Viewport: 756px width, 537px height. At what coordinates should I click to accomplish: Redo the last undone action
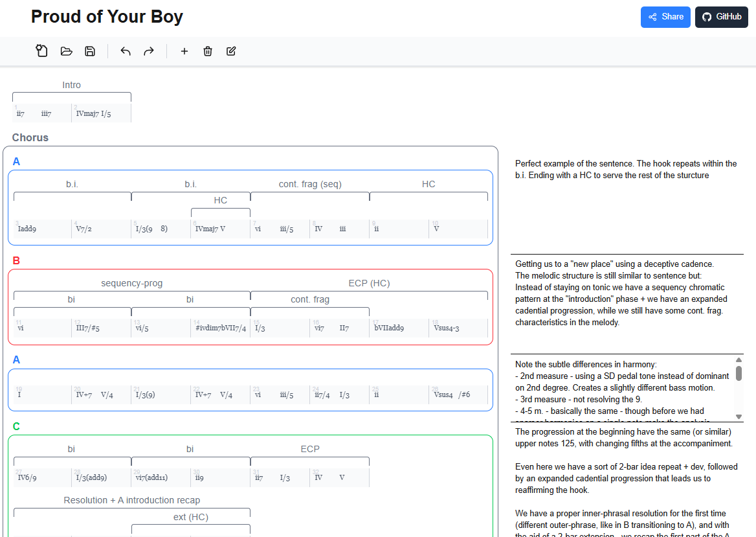[149, 51]
